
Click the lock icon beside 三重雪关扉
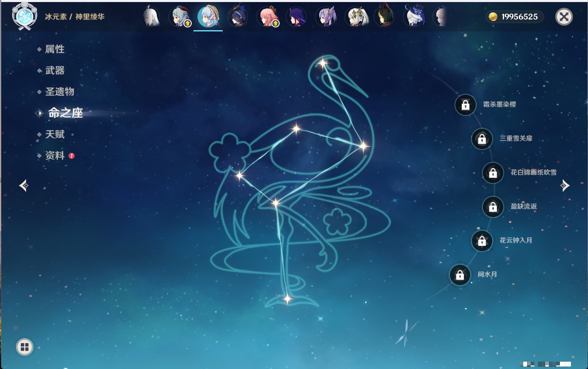[482, 139]
